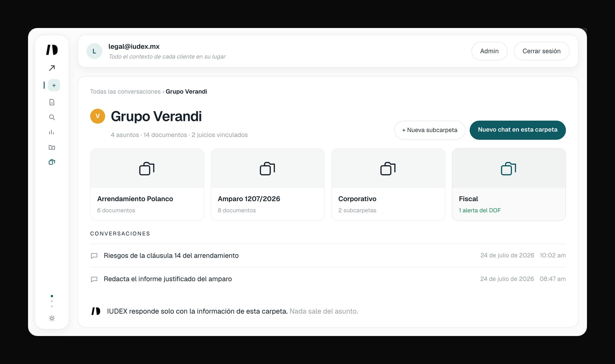This screenshot has width=615, height=364.
Task: Click the 1 alerta del DOF notice
Action: click(480, 210)
